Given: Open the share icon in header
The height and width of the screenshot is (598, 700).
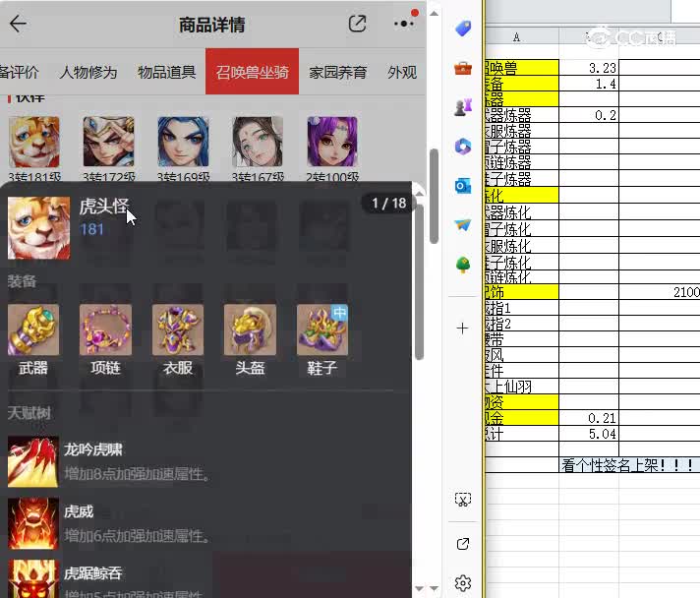Looking at the screenshot, I should click(357, 24).
